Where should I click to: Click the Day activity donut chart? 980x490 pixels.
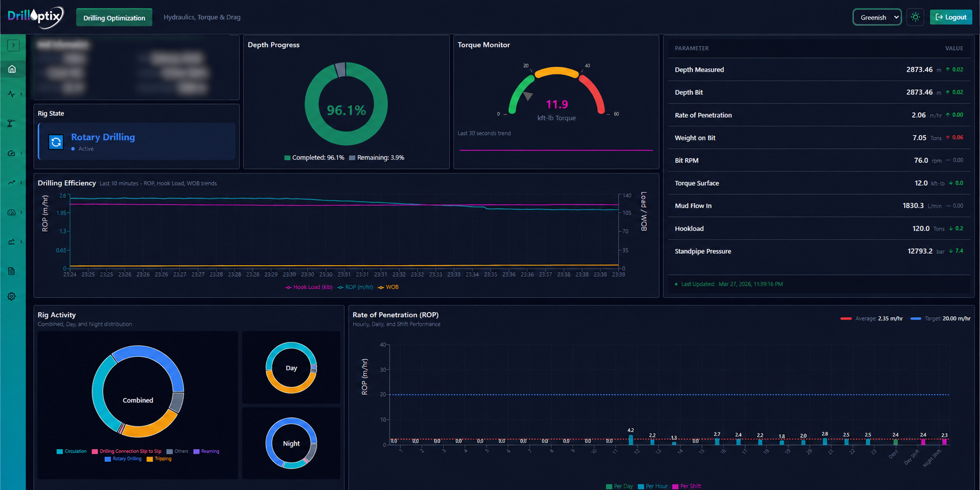[x=291, y=368]
